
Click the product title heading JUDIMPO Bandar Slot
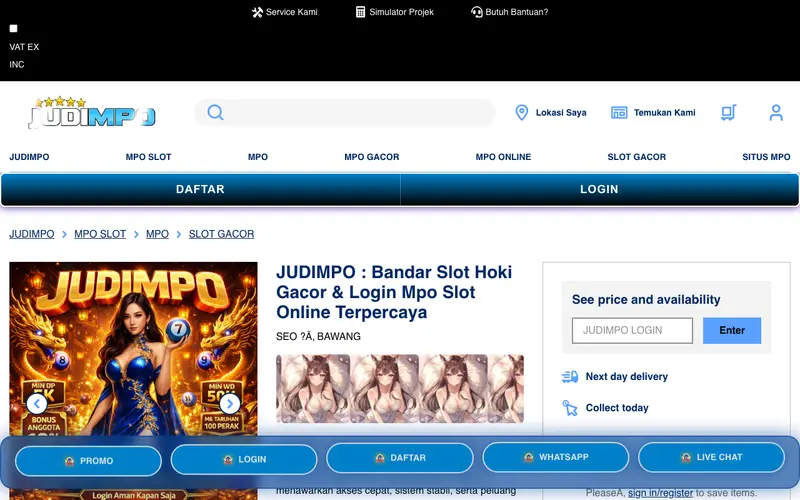pyautogui.click(x=394, y=292)
